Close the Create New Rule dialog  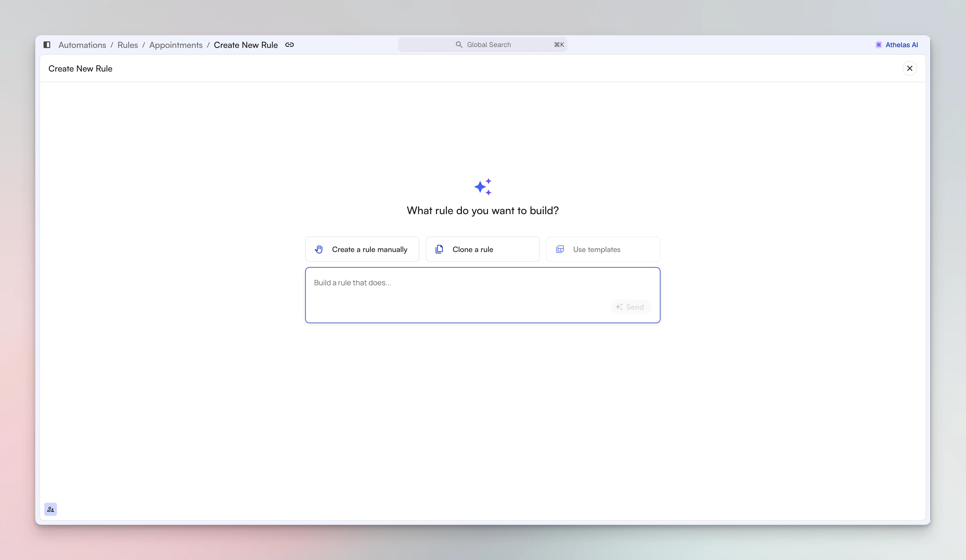coord(910,69)
